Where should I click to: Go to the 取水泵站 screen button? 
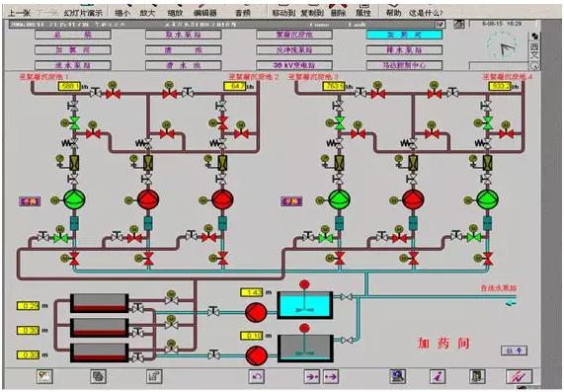[184, 35]
